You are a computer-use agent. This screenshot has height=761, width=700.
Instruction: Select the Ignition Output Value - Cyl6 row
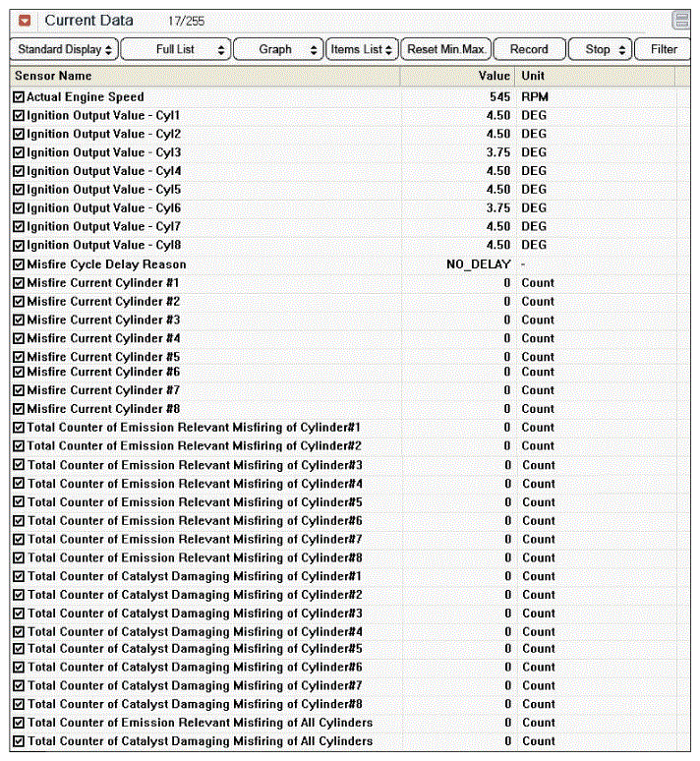point(350,208)
